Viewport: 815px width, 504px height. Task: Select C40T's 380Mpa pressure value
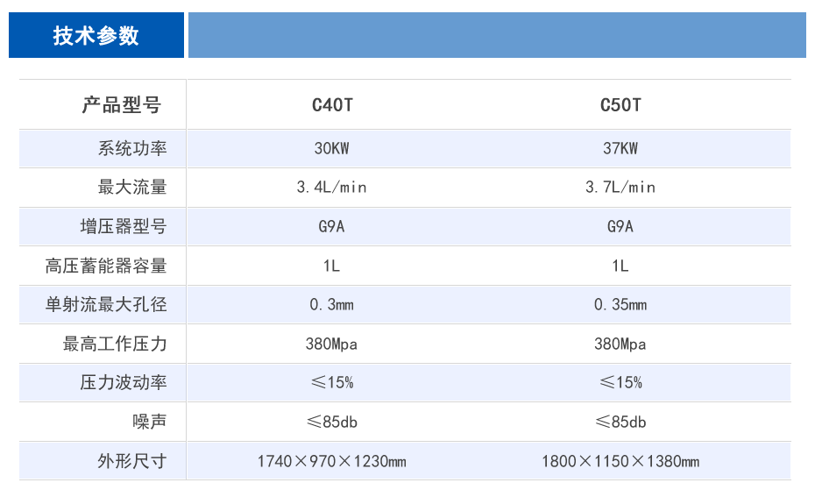pyautogui.click(x=331, y=344)
